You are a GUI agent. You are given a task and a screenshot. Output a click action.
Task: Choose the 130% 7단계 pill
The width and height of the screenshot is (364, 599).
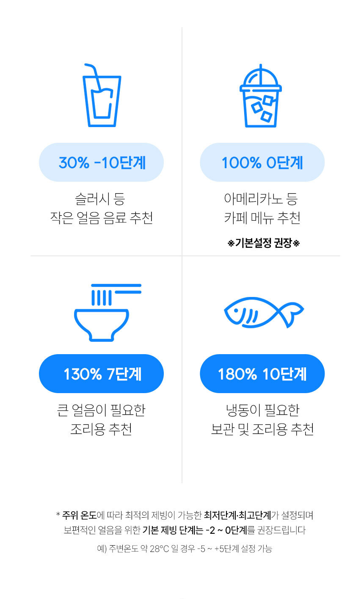click(x=102, y=374)
